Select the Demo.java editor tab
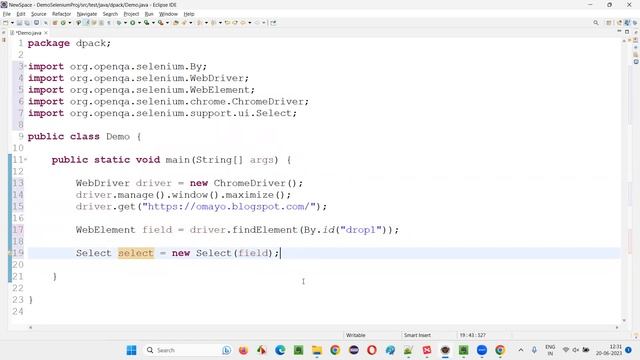The height and width of the screenshot is (360, 640). point(28,33)
